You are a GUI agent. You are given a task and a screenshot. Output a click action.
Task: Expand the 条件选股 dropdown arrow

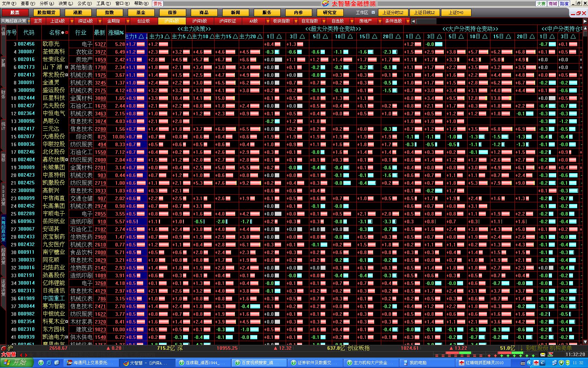408,21
